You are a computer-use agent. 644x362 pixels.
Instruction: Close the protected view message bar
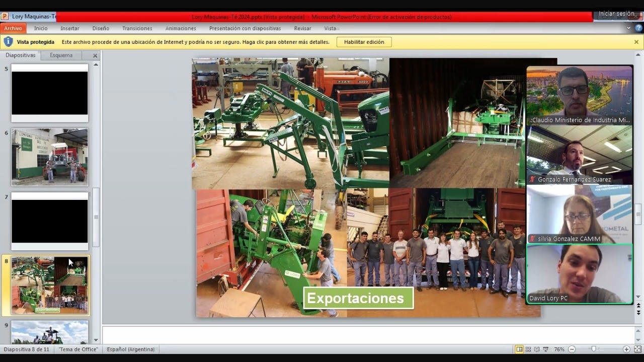coord(636,42)
